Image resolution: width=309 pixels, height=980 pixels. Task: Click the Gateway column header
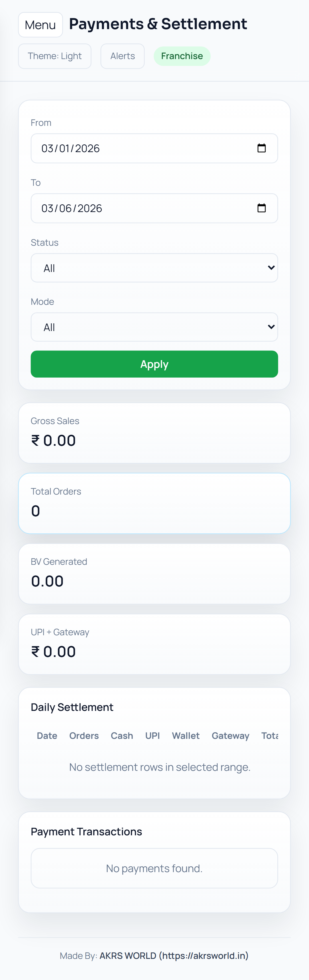(231, 736)
